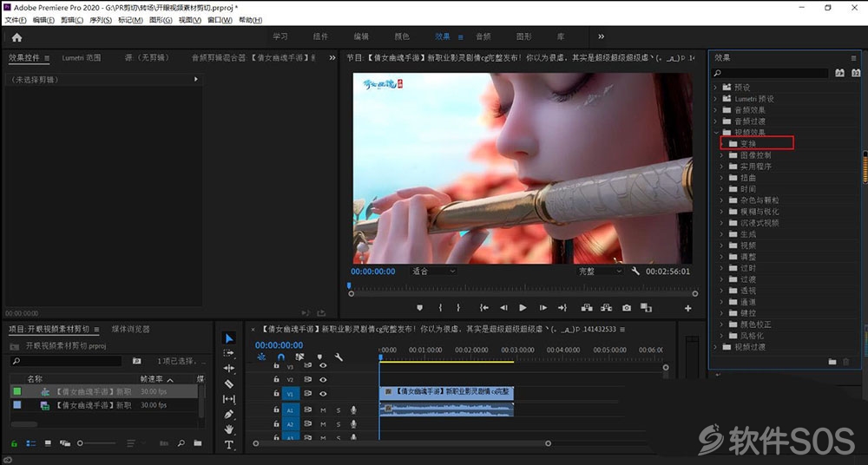Select the Track Select Forward tool
The image size is (868, 465).
tap(228, 353)
